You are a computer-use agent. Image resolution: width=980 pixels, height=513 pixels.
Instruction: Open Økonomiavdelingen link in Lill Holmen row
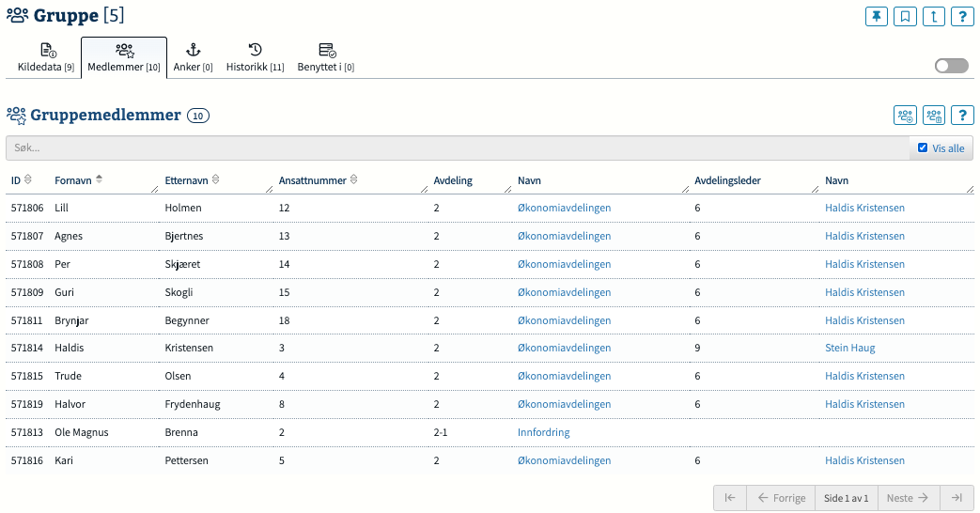(x=564, y=208)
